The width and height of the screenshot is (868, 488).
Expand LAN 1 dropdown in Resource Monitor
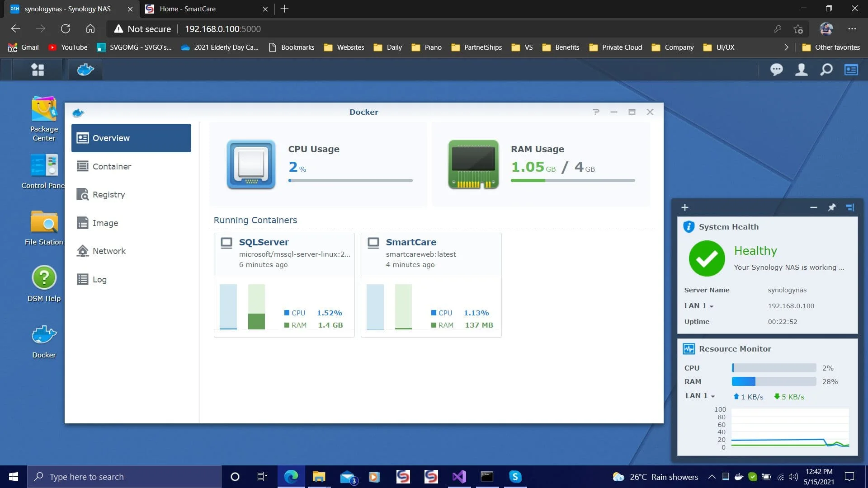(700, 396)
